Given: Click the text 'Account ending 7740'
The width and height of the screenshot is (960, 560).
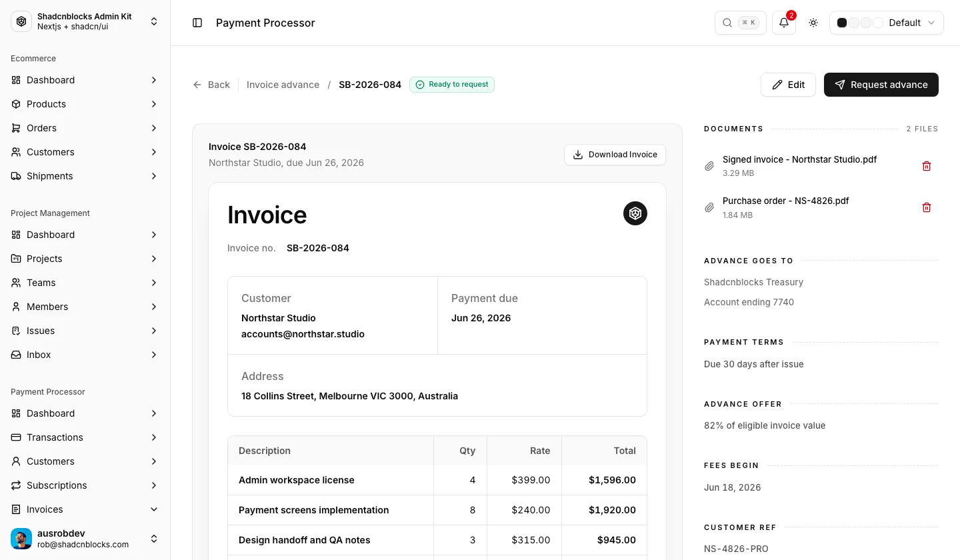Looking at the screenshot, I should click(x=749, y=302).
